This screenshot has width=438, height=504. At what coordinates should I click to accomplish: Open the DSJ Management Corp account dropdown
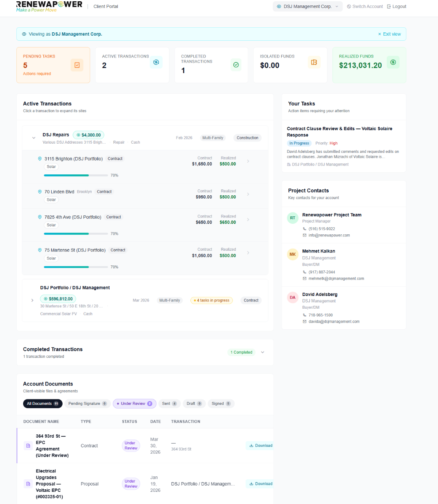[x=307, y=6]
